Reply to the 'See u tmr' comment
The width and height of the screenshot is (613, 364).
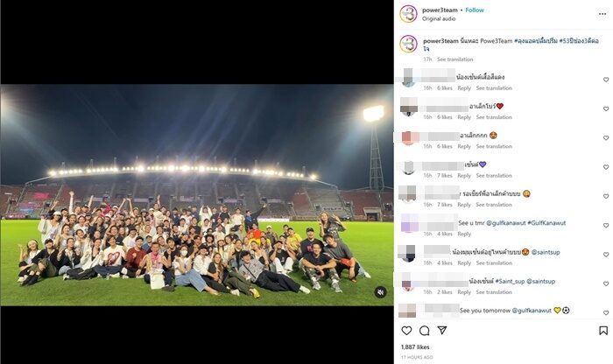click(464, 234)
